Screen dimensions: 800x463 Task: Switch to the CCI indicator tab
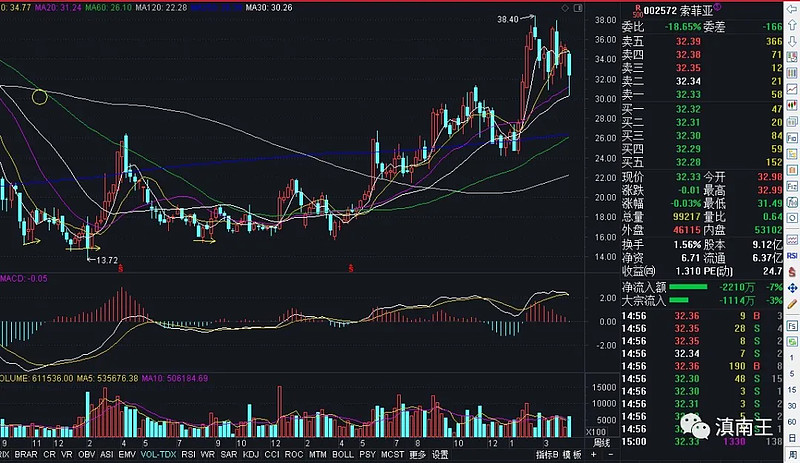[271, 454]
